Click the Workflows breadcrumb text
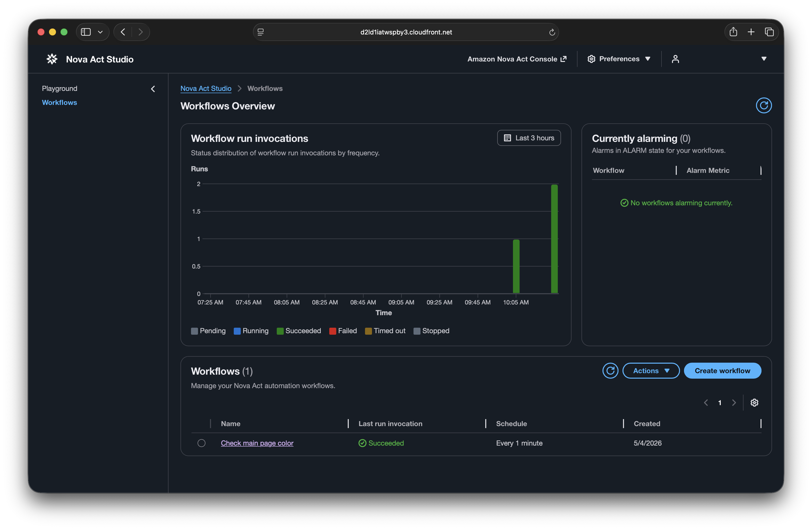Viewport: 812px width, 530px height. tap(265, 88)
